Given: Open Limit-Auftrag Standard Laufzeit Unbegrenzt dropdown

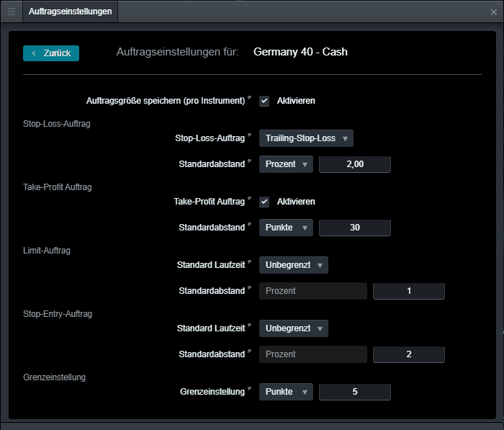Looking at the screenshot, I should point(293,265).
